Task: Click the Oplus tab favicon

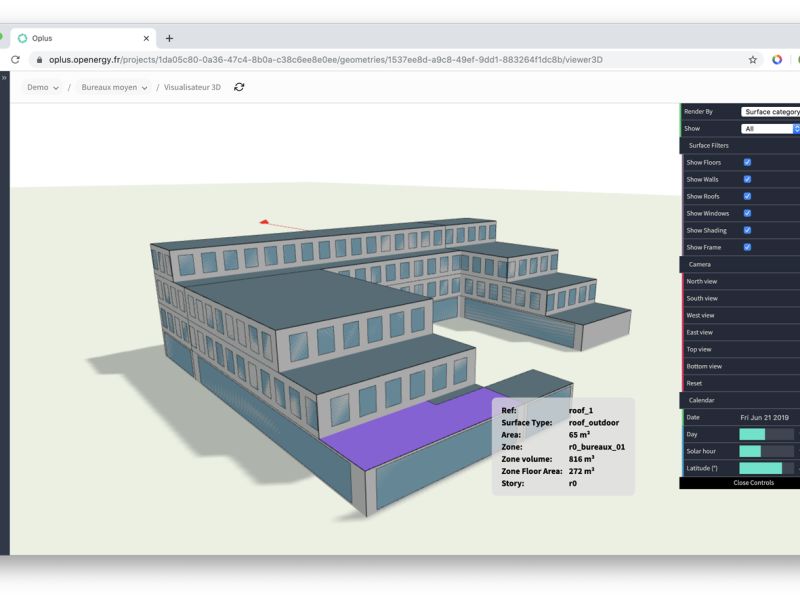Action: [22, 38]
